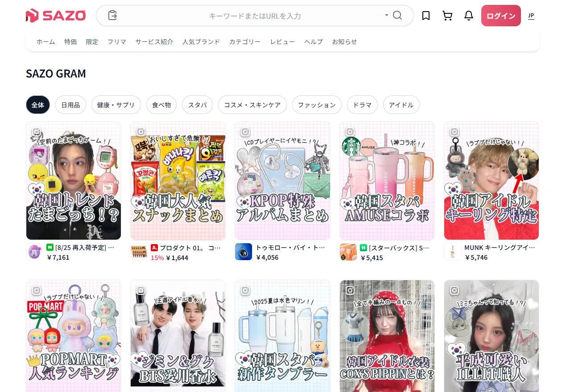
Task: Open カテゴリー in the navigation
Action: tap(245, 41)
